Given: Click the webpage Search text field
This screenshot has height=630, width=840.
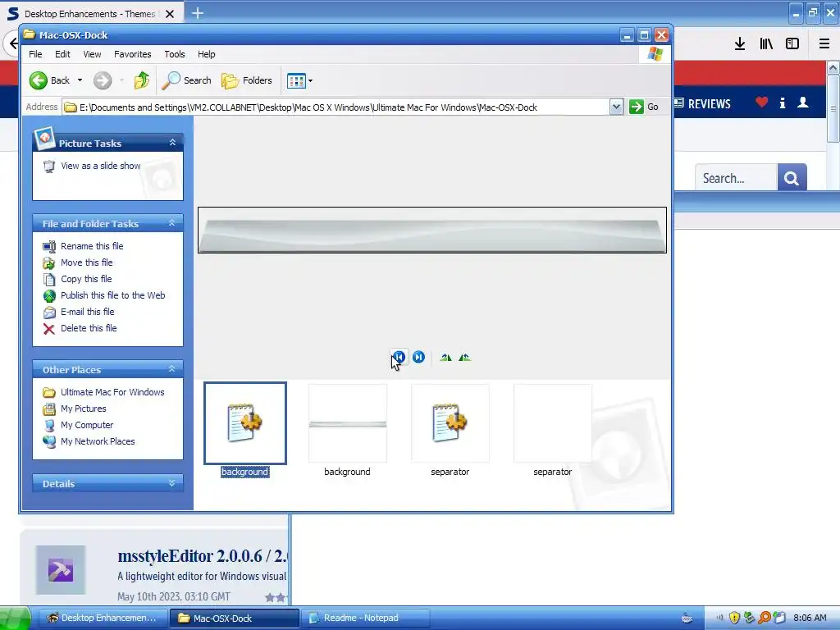Looking at the screenshot, I should click(x=736, y=177).
